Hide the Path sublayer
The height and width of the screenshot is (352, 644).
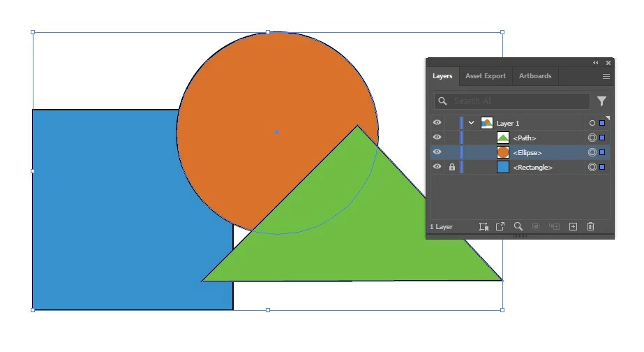437,138
